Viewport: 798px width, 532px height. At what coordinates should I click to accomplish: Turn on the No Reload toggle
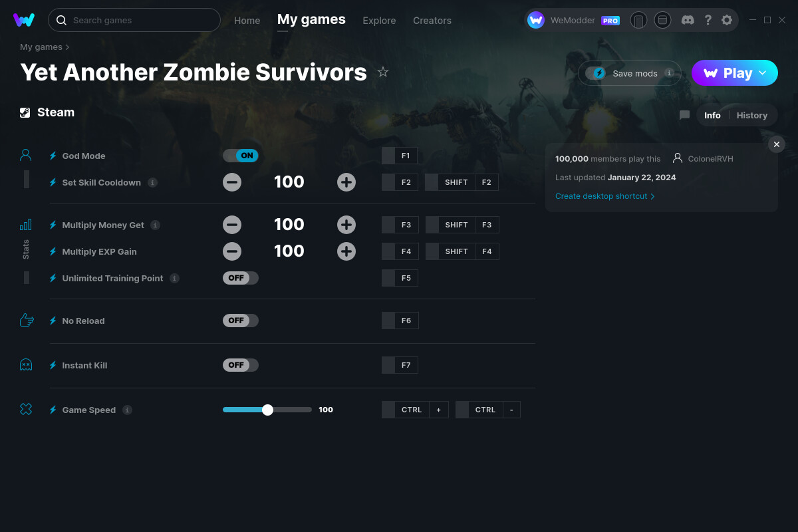click(241, 321)
